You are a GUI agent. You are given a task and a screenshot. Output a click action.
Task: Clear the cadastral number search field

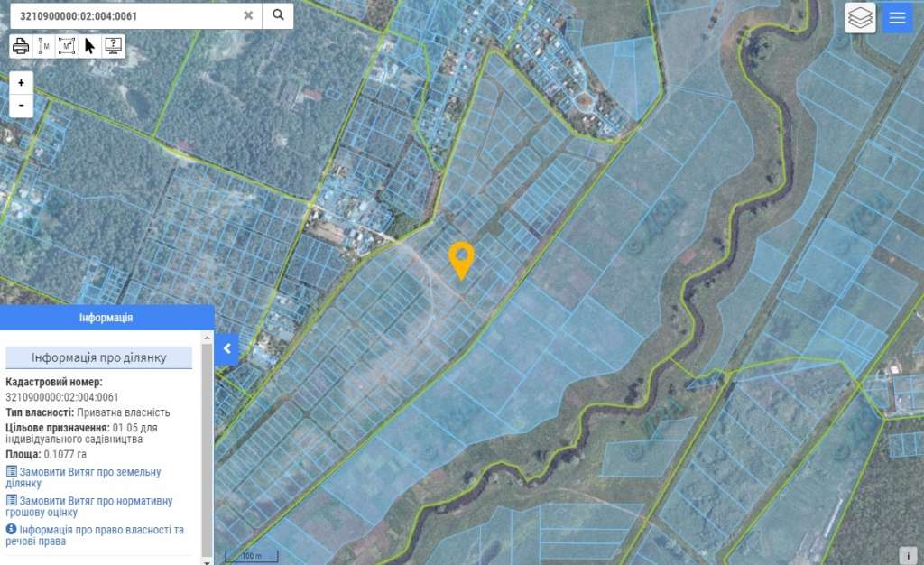tap(248, 15)
